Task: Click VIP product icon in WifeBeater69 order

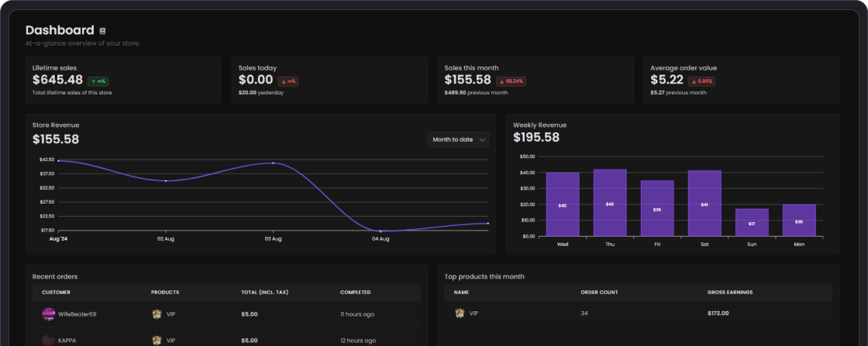Action: [156, 314]
